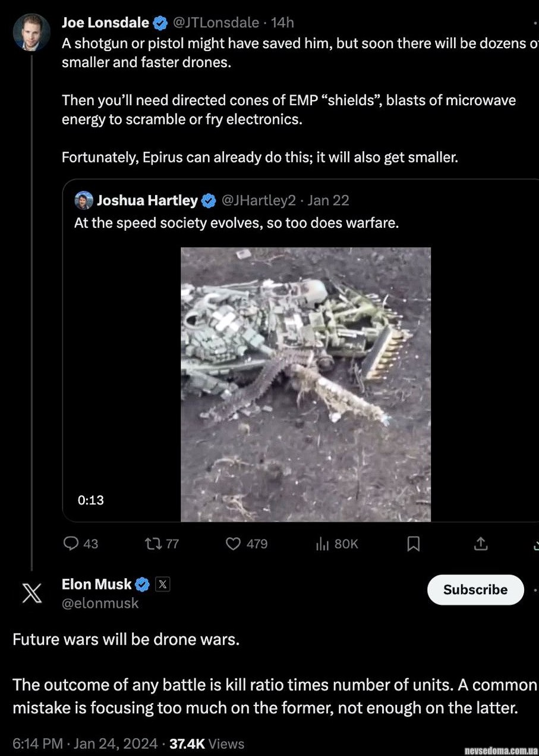Image resolution: width=539 pixels, height=756 pixels.
Task: Open the @JTLonsdale handle link
Action: pyautogui.click(x=216, y=23)
